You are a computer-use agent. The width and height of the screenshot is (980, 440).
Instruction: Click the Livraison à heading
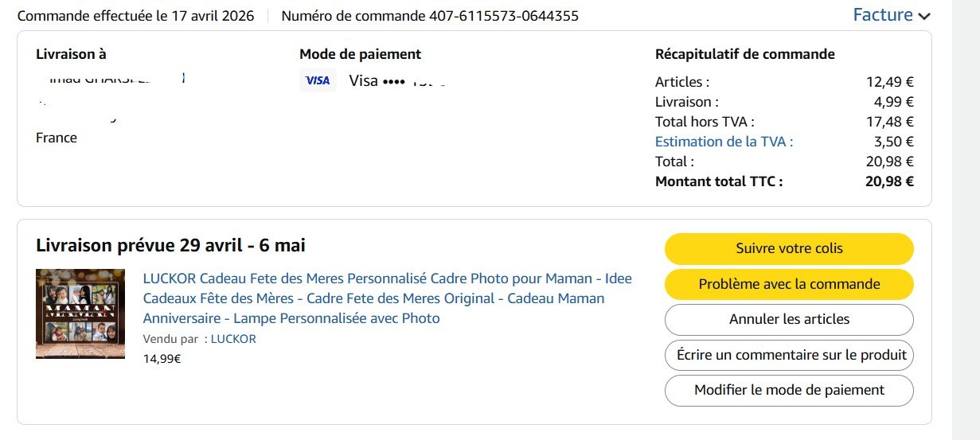pyautogui.click(x=71, y=54)
